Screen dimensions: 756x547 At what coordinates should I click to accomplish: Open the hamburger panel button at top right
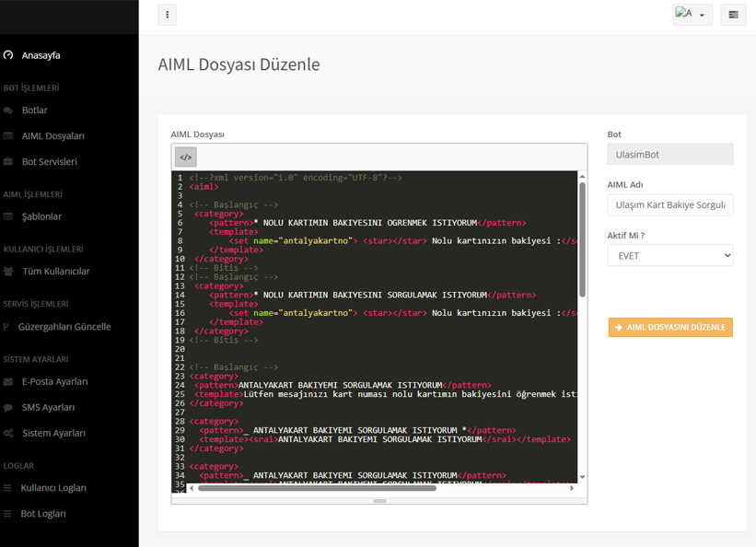click(733, 15)
